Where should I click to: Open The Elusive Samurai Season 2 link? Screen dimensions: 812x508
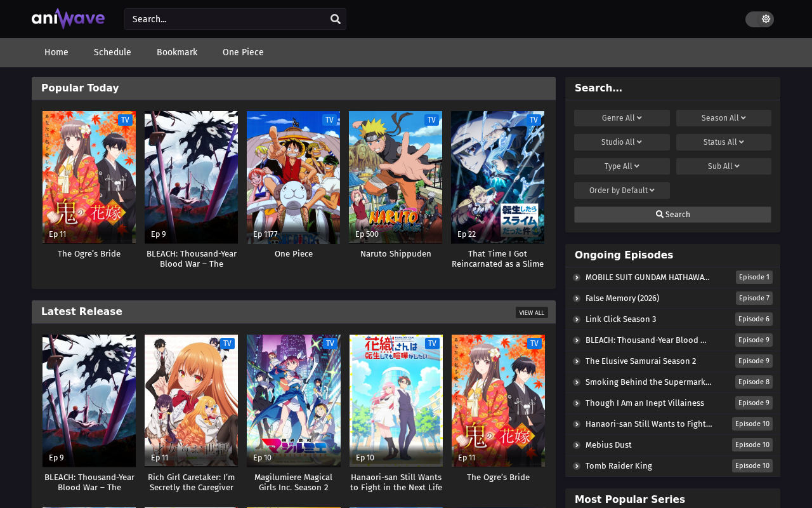641,361
